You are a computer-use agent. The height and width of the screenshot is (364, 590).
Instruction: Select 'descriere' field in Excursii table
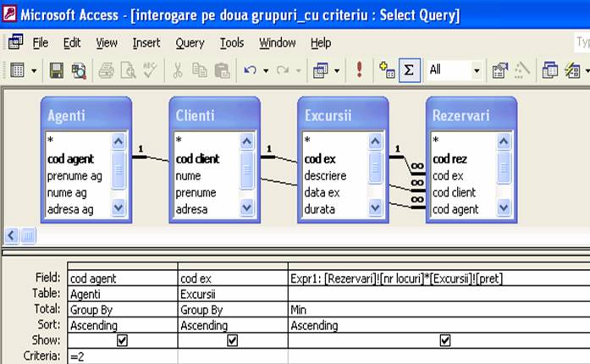(326, 175)
